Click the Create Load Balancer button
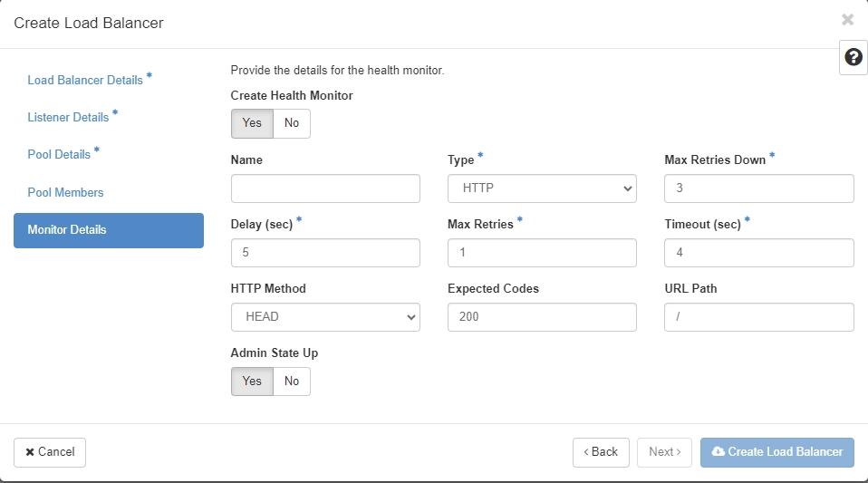Image resolution: width=868 pixels, height=483 pixels. (x=776, y=452)
